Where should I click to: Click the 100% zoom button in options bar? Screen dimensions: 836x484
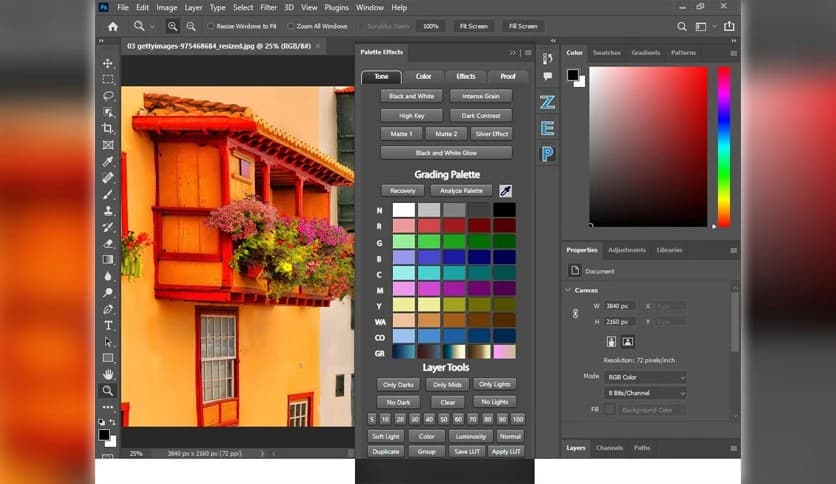pos(431,26)
